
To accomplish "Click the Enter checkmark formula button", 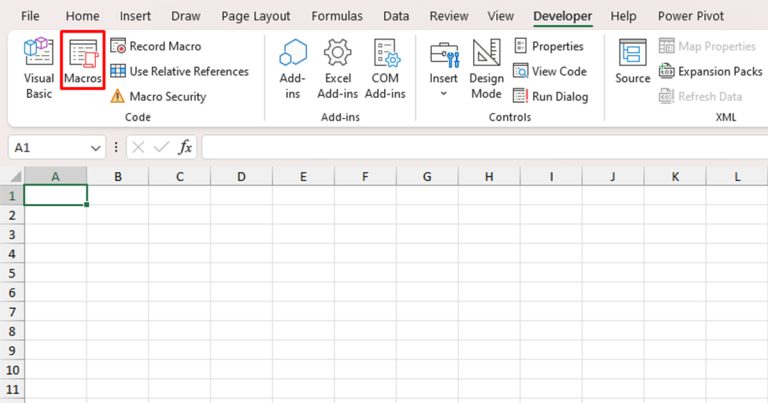I will point(161,147).
